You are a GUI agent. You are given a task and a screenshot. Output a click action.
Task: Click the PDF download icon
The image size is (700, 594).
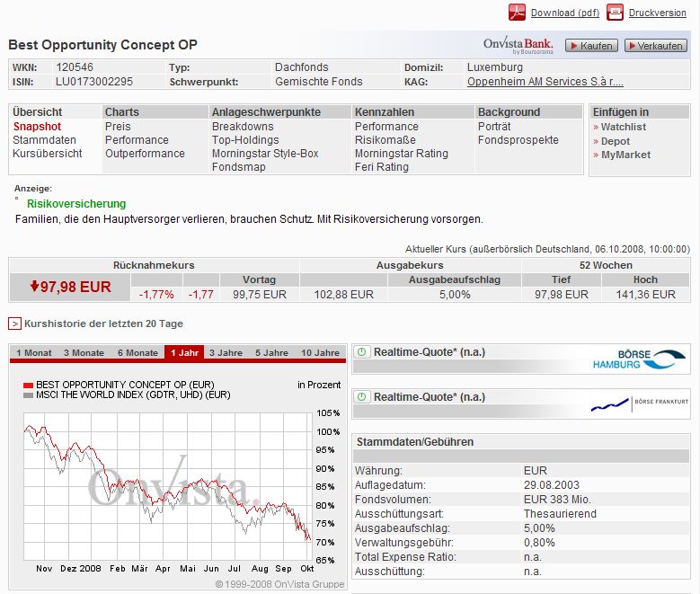517,12
